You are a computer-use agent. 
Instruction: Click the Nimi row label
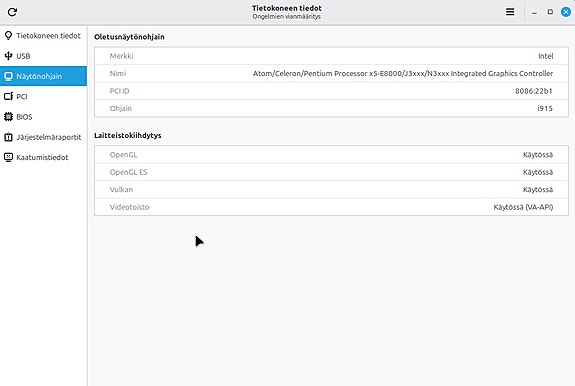click(118, 73)
